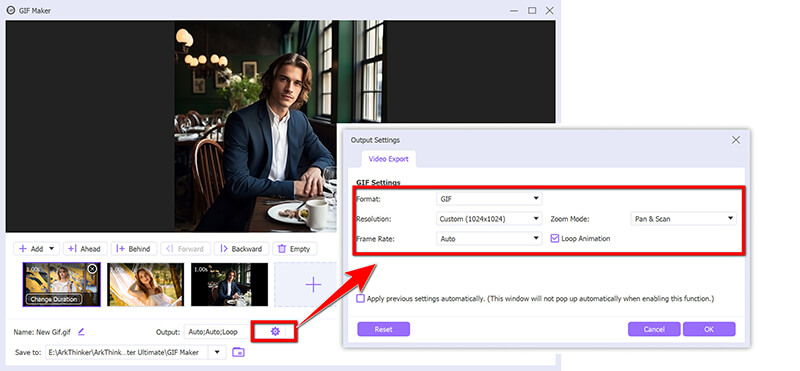Click the Add button
Viewport: 800px width, 371px height.
(x=31, y=249)
